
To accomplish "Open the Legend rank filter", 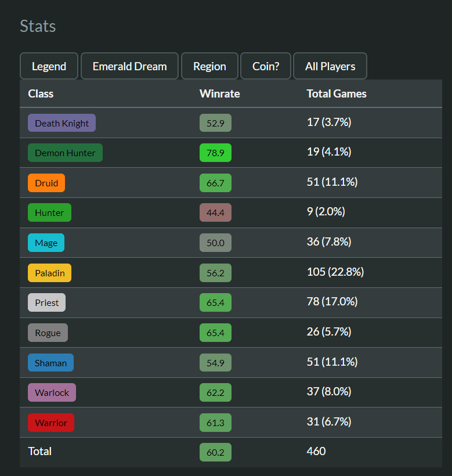I will pos(49,66).
